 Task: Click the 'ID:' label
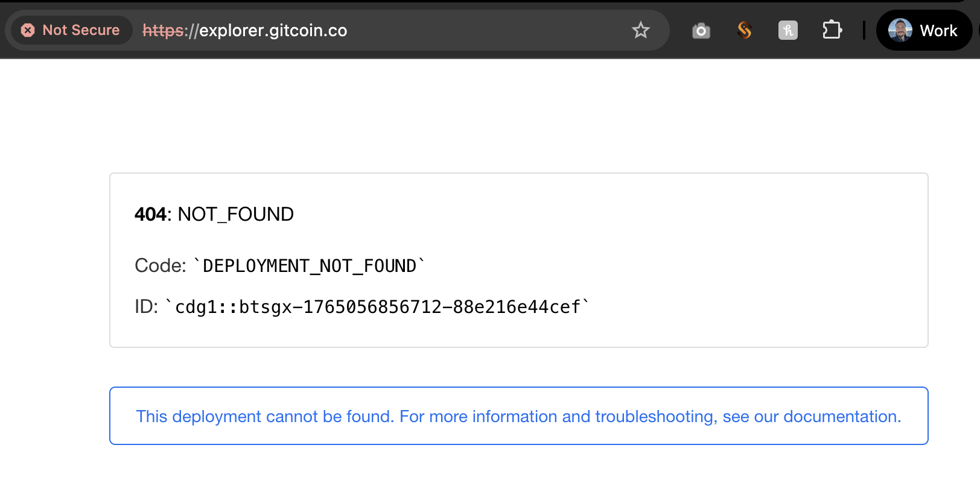pyautogui.click(x=146, y=307)
